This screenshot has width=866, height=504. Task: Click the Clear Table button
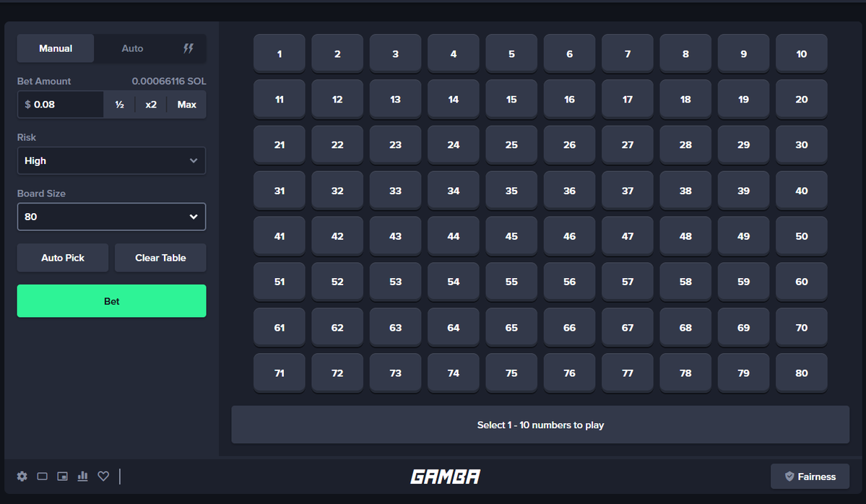pos(160,258)
